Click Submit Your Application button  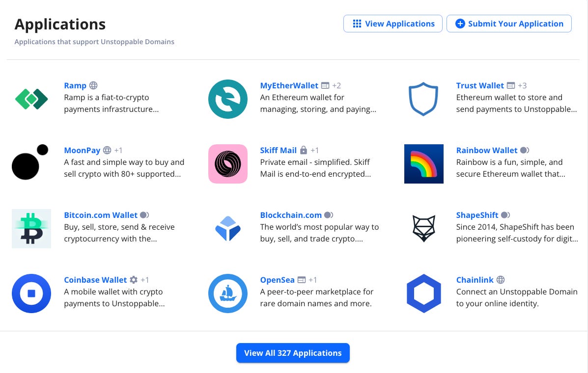[509, 24]
